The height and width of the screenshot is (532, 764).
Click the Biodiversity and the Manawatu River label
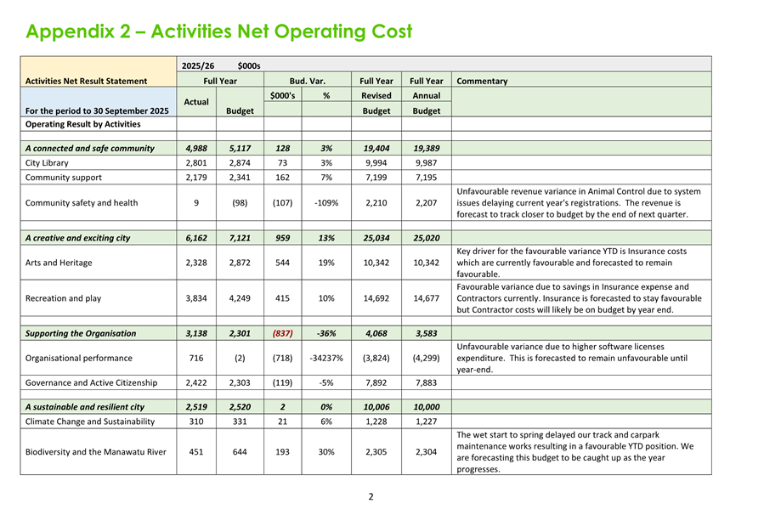(95, 452)
